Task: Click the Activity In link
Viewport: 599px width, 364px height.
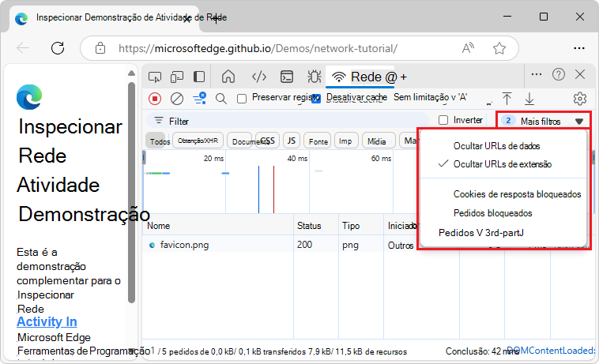Action: click(47, 321)
